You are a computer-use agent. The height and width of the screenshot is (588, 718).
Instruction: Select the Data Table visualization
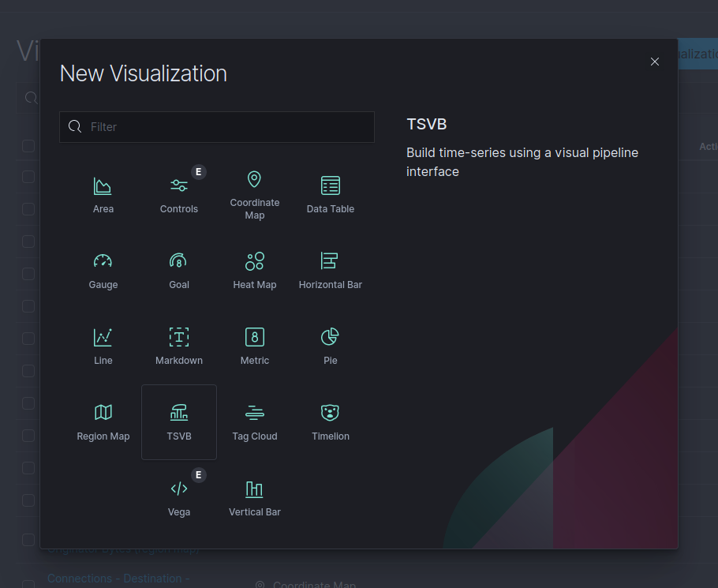(x=330, y=193)
